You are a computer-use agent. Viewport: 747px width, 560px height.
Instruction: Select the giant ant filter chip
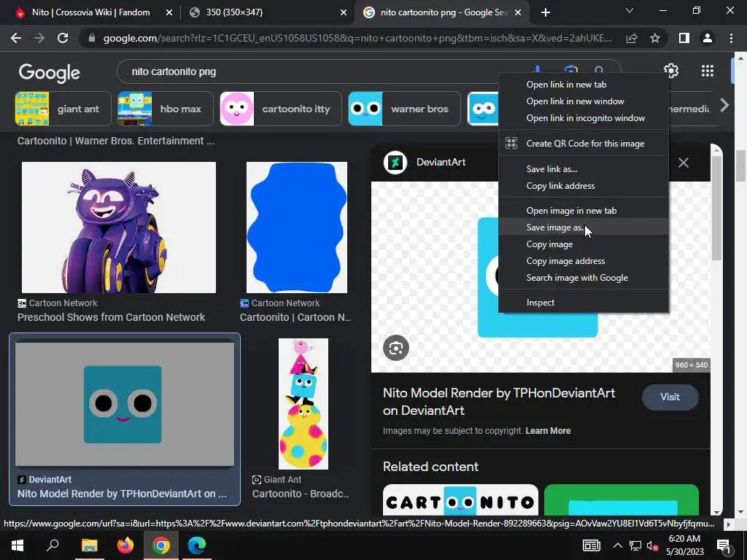point(63,109)
